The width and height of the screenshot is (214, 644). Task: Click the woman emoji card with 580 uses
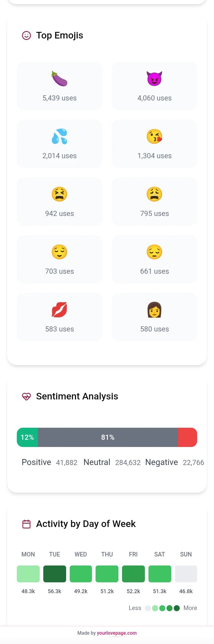(154, 316)
